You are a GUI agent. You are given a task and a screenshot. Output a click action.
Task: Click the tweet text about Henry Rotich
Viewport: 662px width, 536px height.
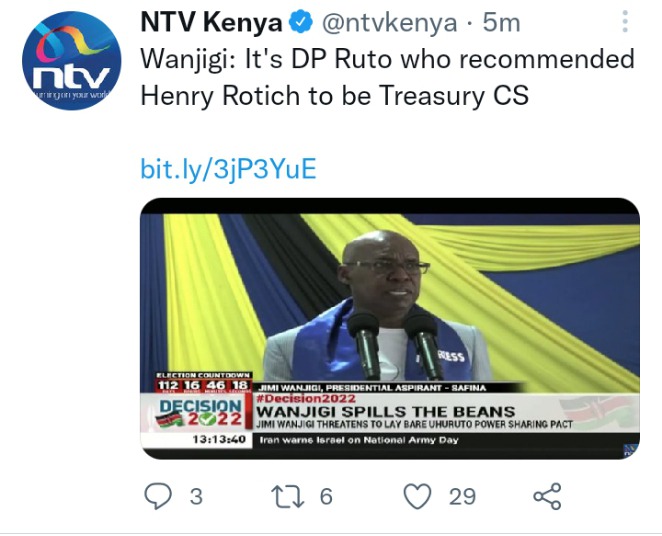(387, 77)
